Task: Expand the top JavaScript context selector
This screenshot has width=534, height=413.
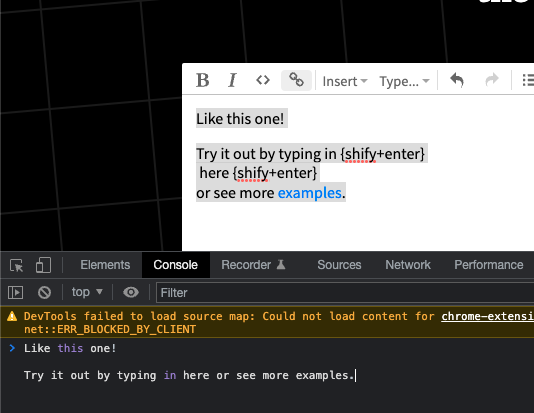Action: [x=87, y=292]
